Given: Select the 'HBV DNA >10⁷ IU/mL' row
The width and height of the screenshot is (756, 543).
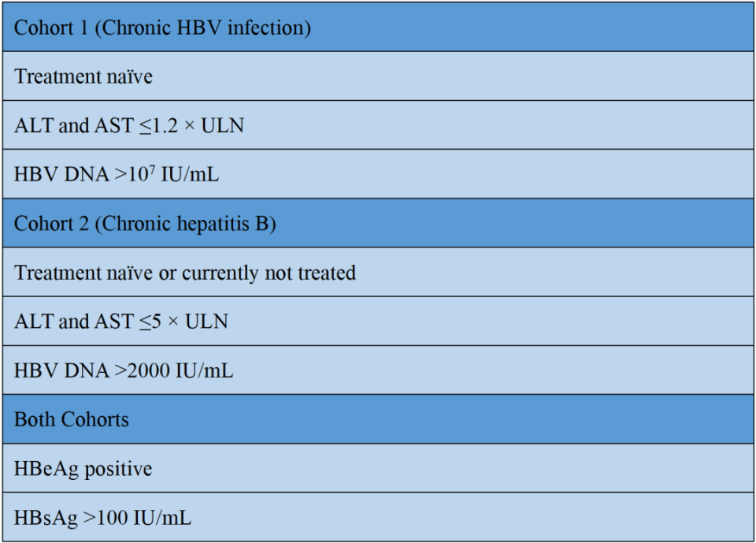Looking at the screenshot, I should pyautogui.click(x=378, y=174).
